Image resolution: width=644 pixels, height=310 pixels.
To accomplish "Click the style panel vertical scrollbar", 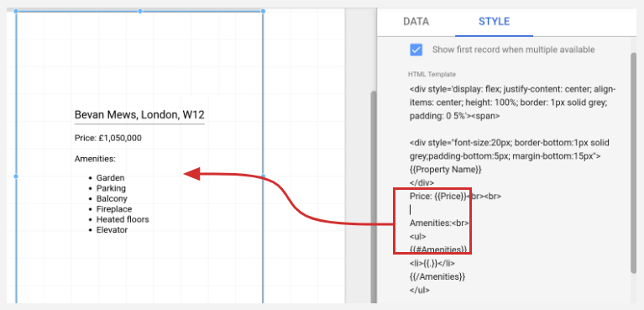I will (x=633, y=162).
